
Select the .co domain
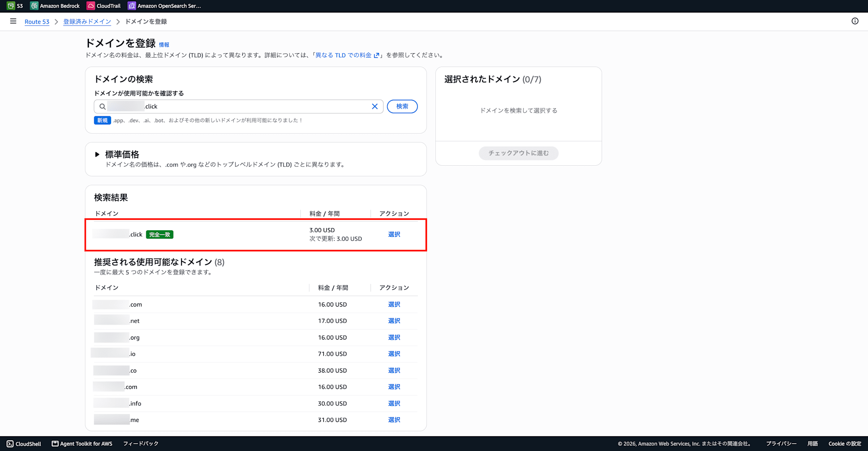[394, 370]
